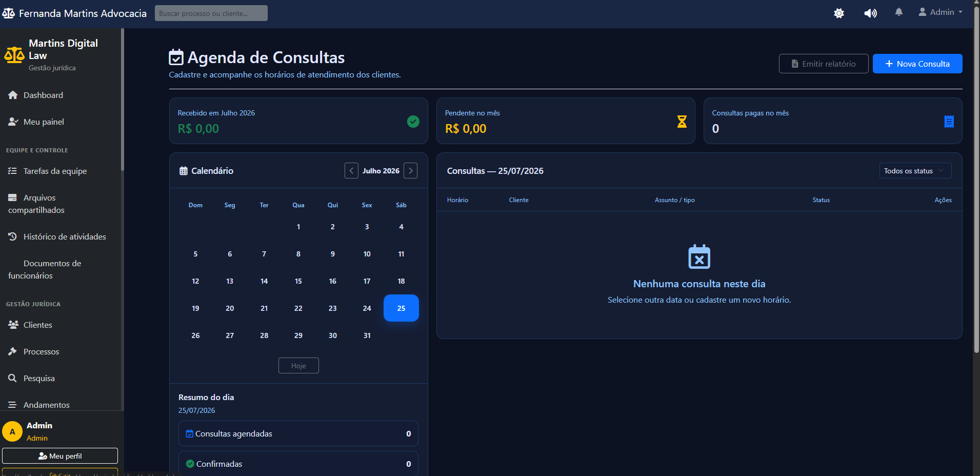Open the Todos os status dropdown
The width and height of the screenshot is (980, 476).
click(x=915, y=171)
